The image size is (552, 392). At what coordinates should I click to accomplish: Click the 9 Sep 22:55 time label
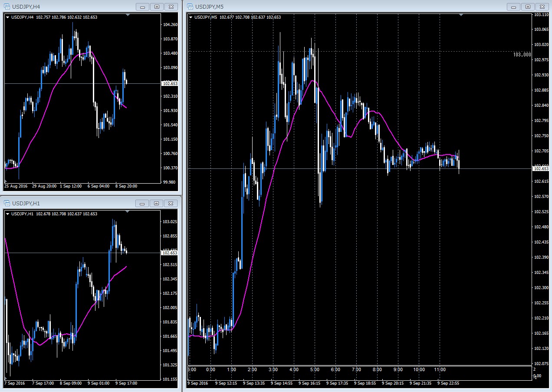(x=449, y=383)
